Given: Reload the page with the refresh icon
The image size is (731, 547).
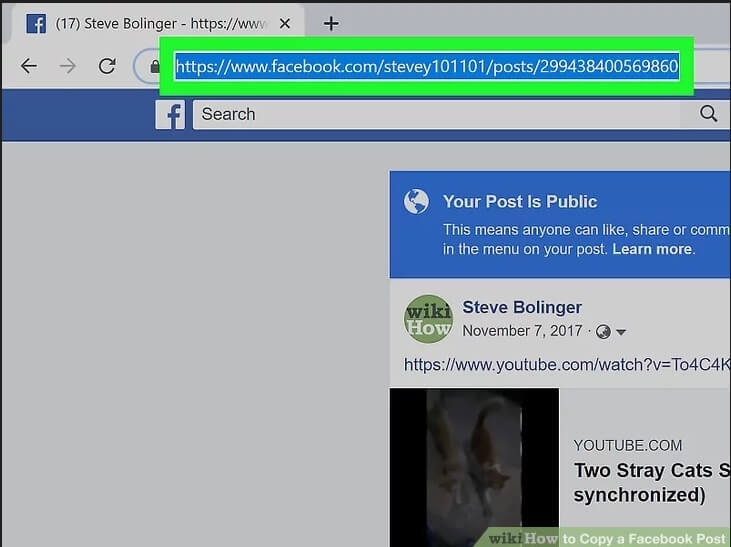Looking at the screenshot, I should point(107,66).
